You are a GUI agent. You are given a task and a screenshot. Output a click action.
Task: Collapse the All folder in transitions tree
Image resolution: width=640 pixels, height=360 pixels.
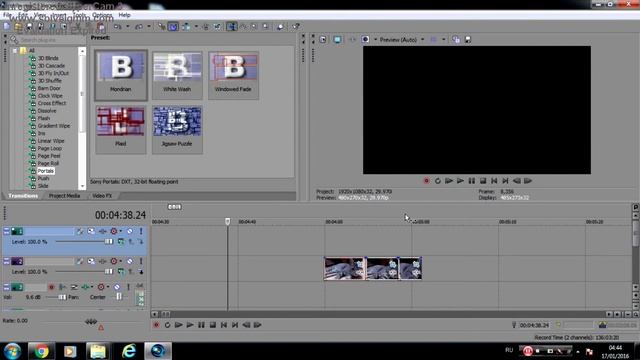pyautogui.click(x=15, y=51)
